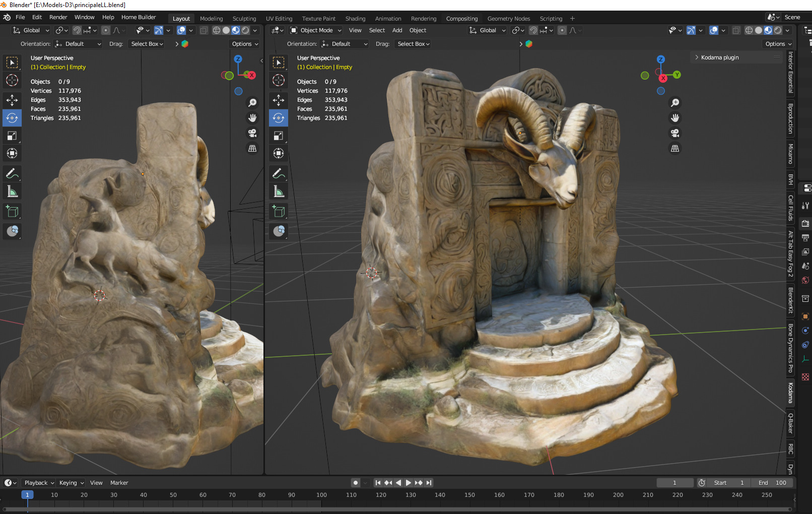Screen dimensions: 812x514
Task: Switch right viewport to solid shading
Action: (x=759, y=30)
